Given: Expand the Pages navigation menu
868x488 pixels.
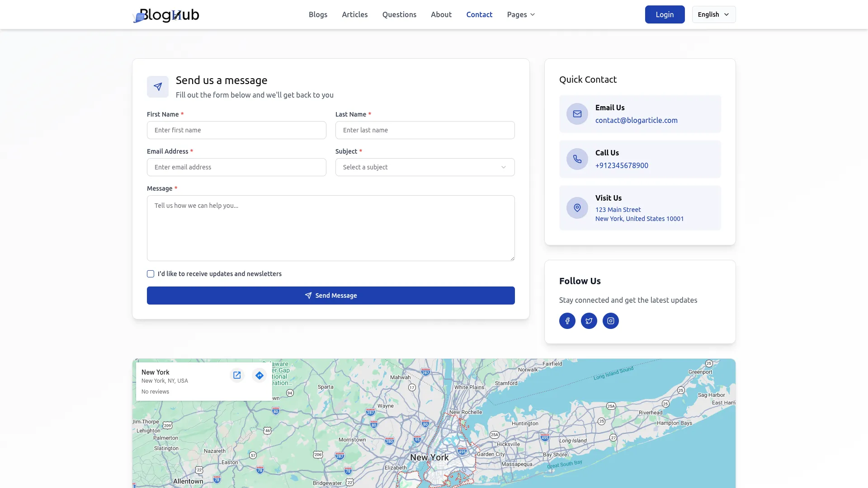Looking at the screenshot, I should click(x=521, y=14).
